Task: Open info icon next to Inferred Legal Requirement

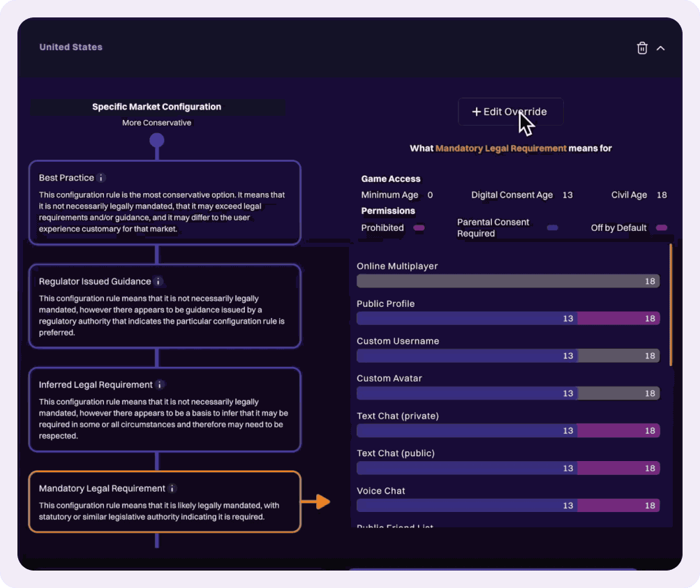Action: [160, 385]
